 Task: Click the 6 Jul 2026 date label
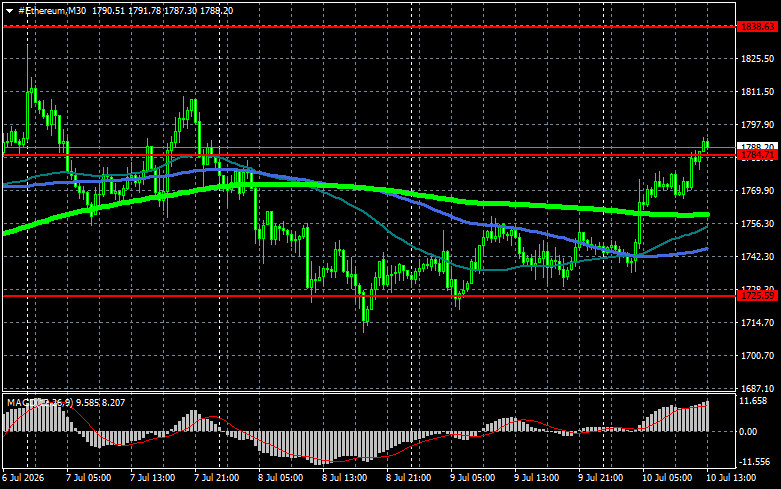[x=23, y=478]
